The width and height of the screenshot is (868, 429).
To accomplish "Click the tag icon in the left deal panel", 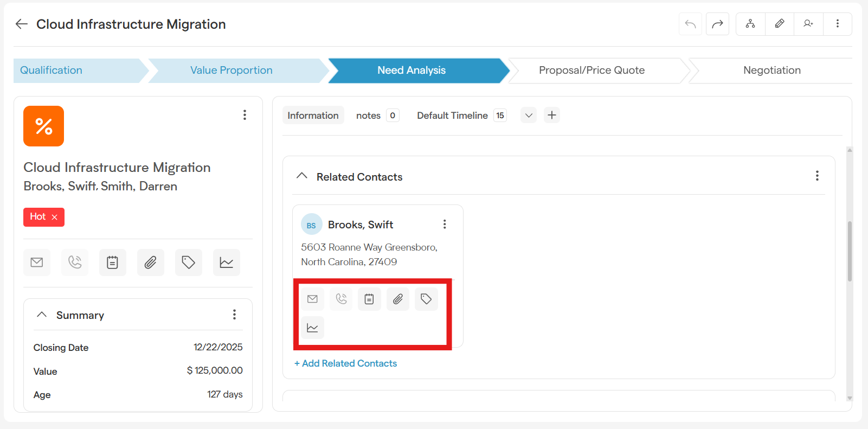I will point(188,262).
